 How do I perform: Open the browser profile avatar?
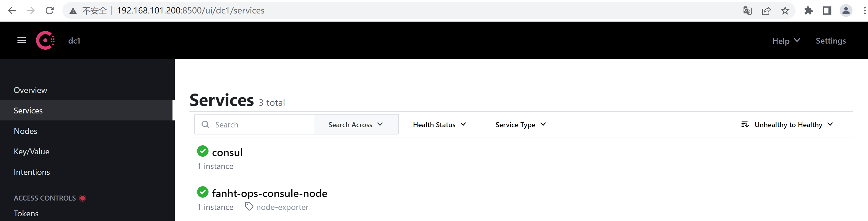(846, 11)
